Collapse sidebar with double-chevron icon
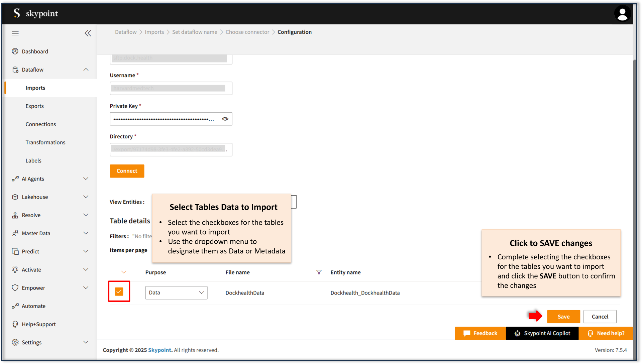642x364 pixels. pos(88,33)
